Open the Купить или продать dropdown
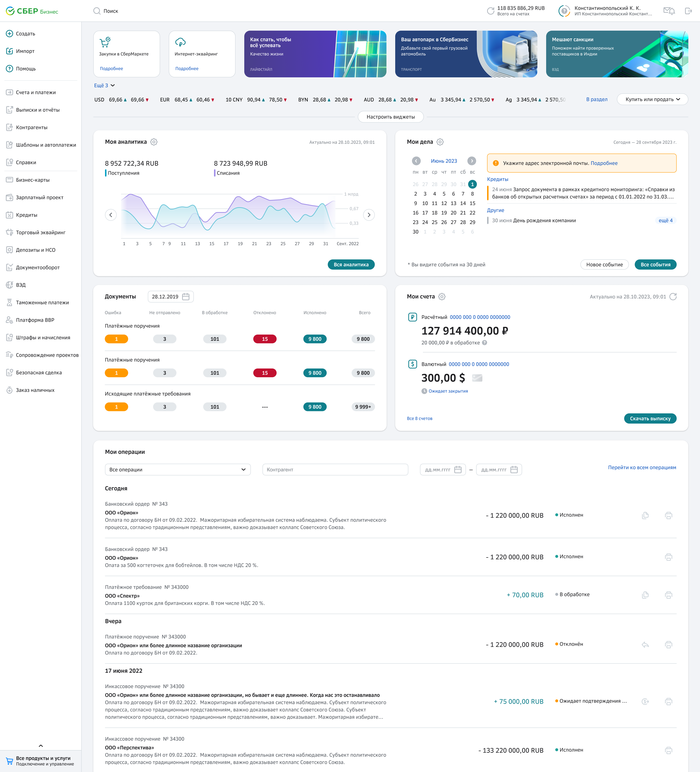Viewport: 700px width, 772px height. 652,99
